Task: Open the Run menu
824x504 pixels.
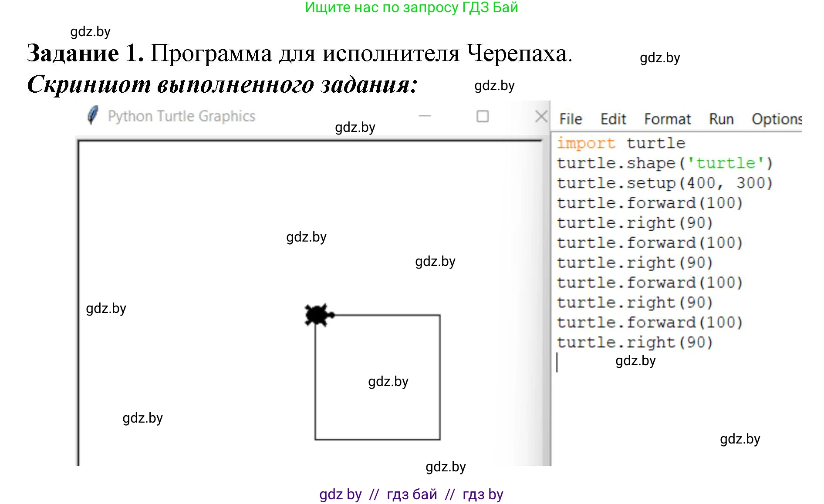Action: point(721,119)
